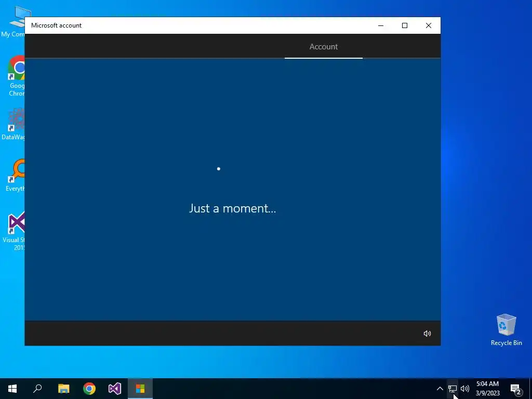This screenshot has width=532, height=399.
Task: Open File Explorer from taskbar
Action: point(63,389)
